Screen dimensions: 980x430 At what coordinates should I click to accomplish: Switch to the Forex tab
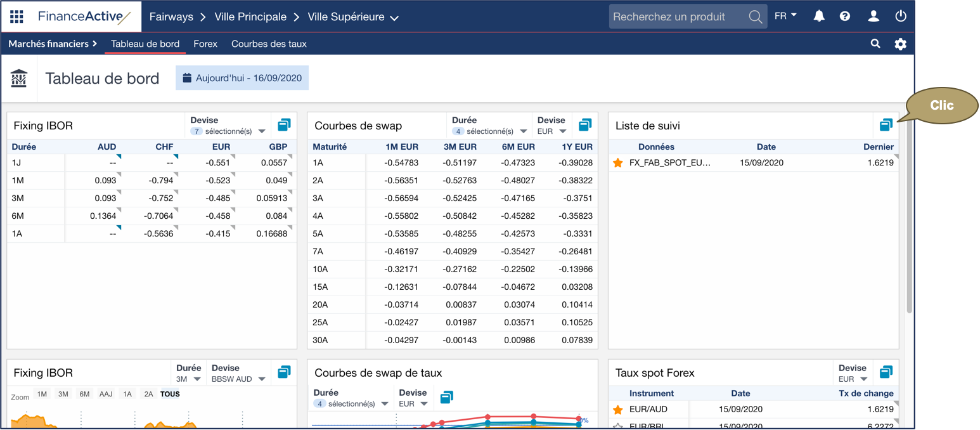[205, 44]
